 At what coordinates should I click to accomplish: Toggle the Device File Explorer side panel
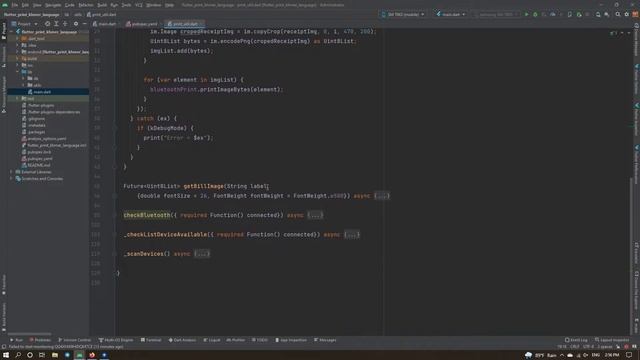click(636, 290)
